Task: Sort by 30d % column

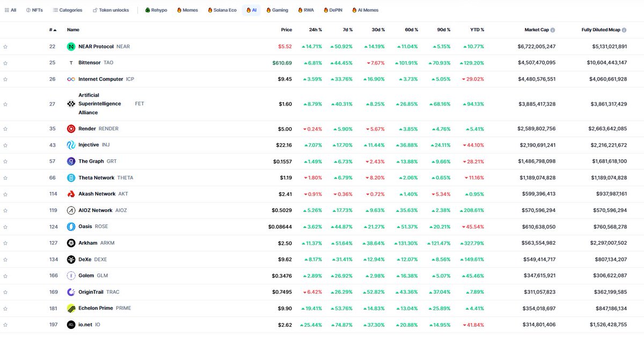Action: (377, 30)
